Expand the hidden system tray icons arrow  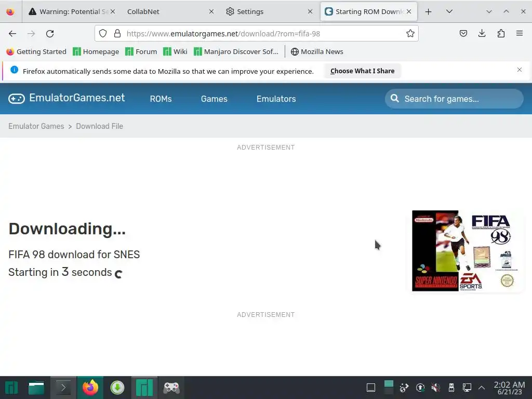[x=482, y=388]
